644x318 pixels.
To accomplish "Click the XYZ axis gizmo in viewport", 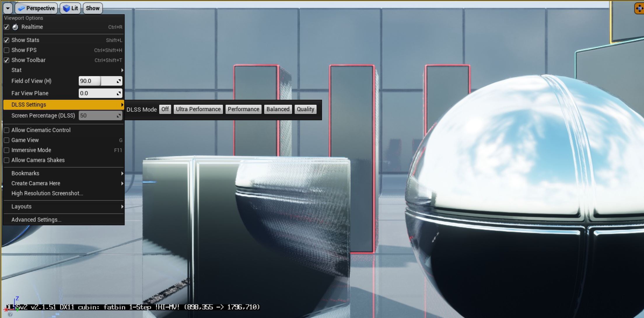I will pyautogui.click(x=12, y=304).
